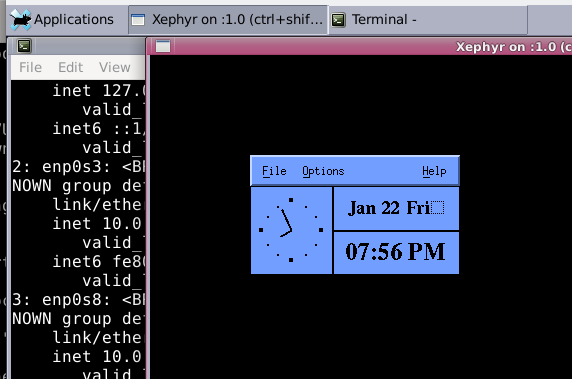Open the terminal window menu icon
This screenshot has height=379, width=572.
coord(24,46)
